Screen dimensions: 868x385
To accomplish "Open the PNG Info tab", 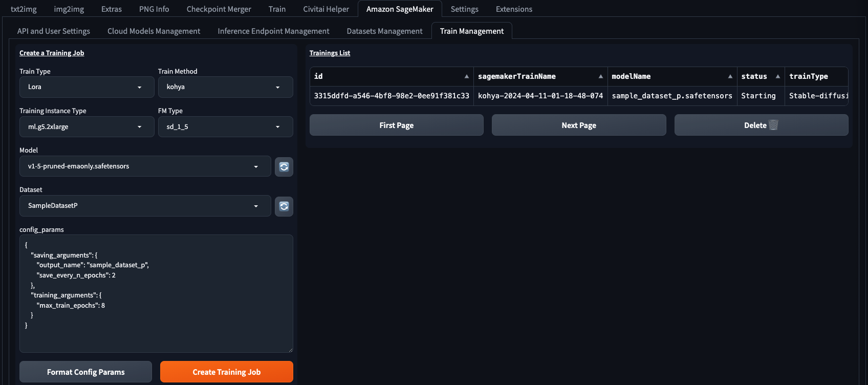I will [154, 9].
